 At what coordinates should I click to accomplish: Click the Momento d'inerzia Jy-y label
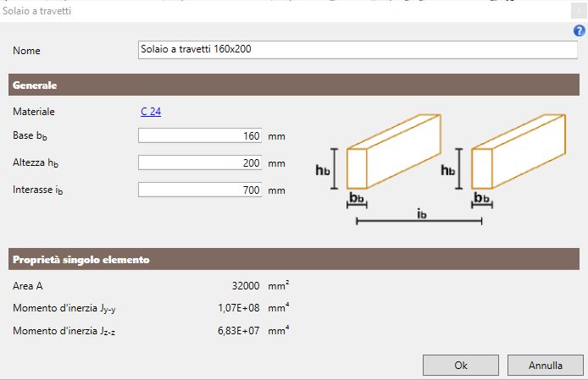[64, 308]
